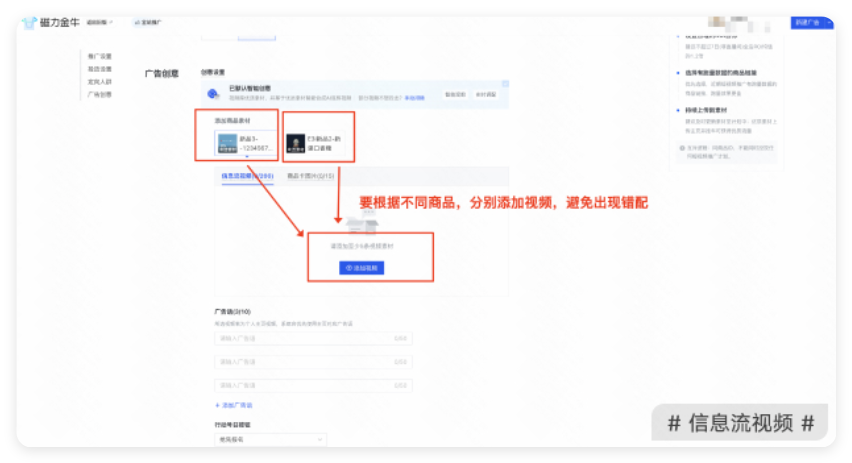Screen dimensions: 852x463
Task: Open the top navigation tab with chart icon
Action: 148,22
